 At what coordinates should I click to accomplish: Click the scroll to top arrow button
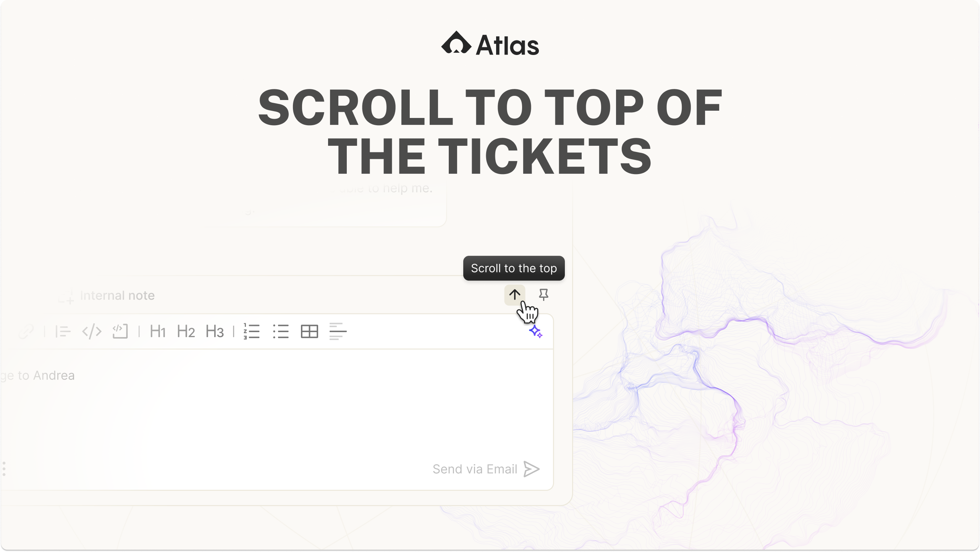tap(514, 295)
